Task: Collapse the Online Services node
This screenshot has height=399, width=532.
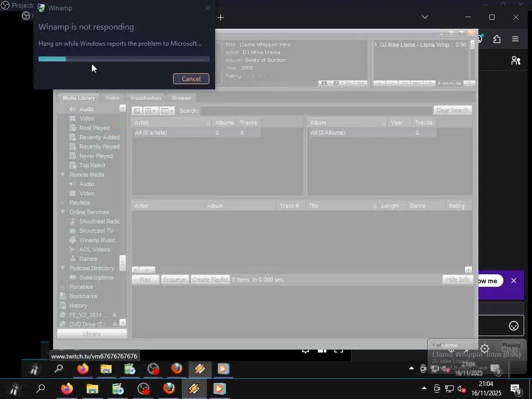Action: click(62, 212)
